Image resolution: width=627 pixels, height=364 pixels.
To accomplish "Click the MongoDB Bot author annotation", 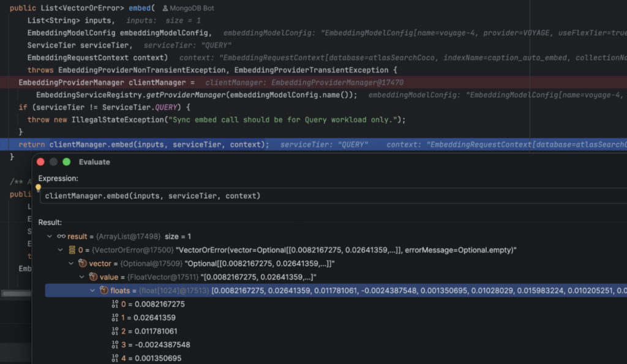I will point(188,8).
